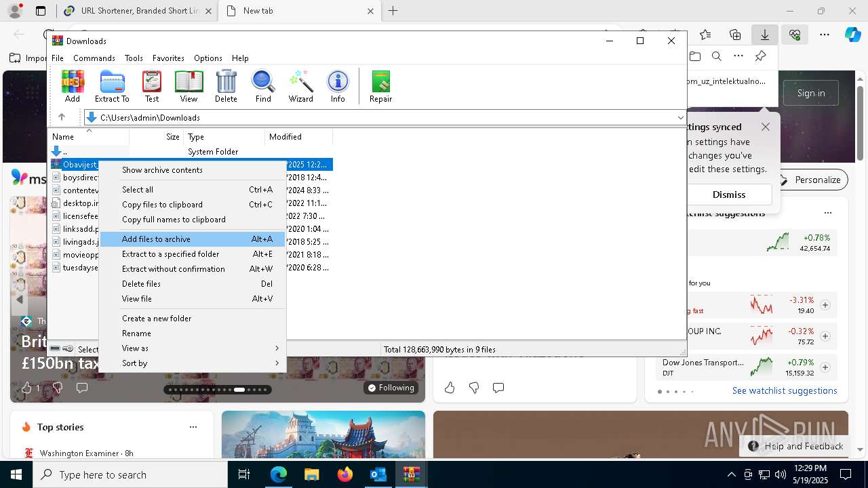Click the Sign in button
The image size is (868, 488).
tap(810, 93)
